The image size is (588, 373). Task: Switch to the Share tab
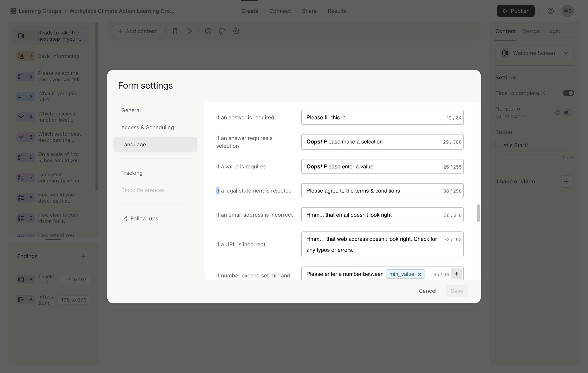click(x=309, y=11)
